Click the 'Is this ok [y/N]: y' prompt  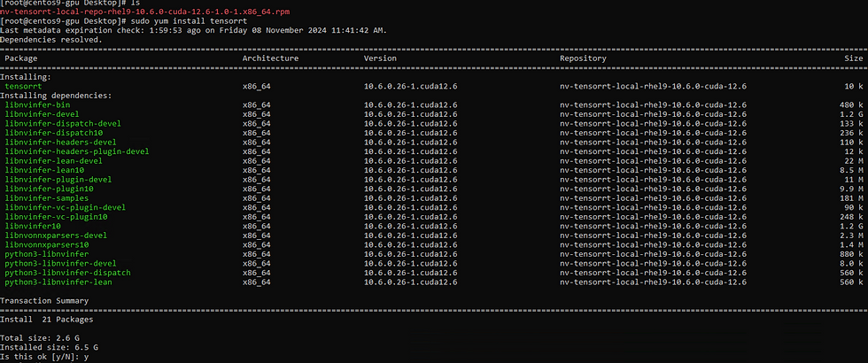44,357
